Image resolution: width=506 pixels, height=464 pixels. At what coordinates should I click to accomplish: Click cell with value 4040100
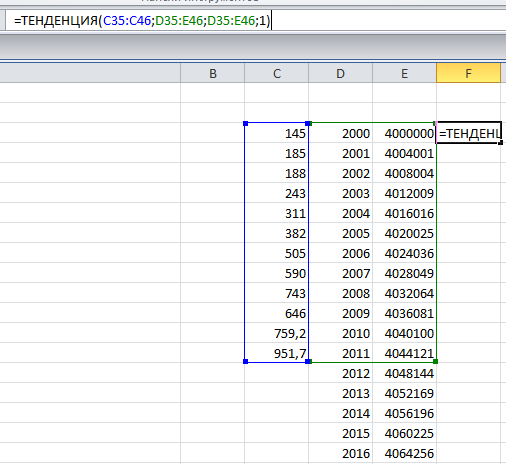[404, 333]
